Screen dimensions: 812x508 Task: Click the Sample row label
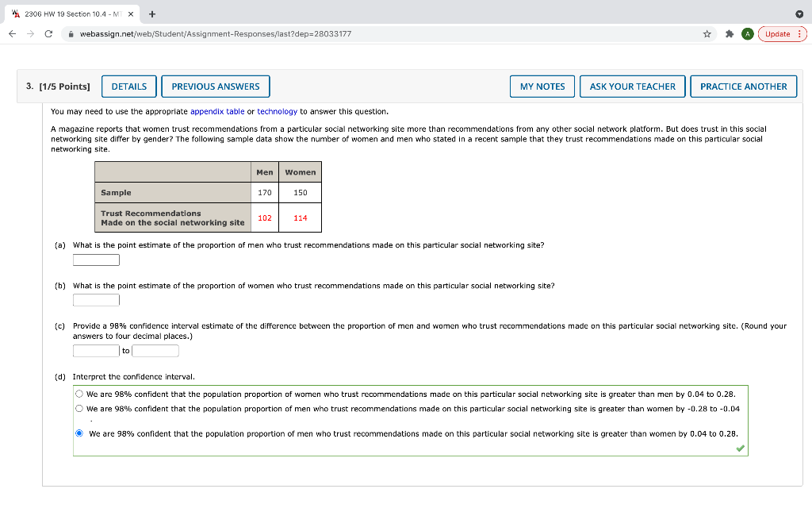pyautogui.click(x=116, y=192)
